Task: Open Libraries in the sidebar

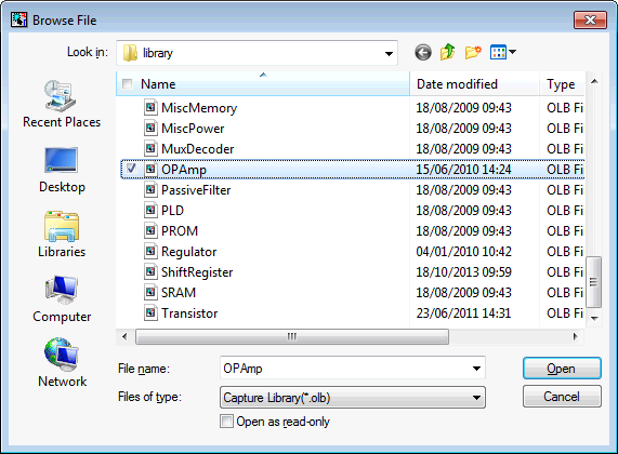Action: click(61, 235)
